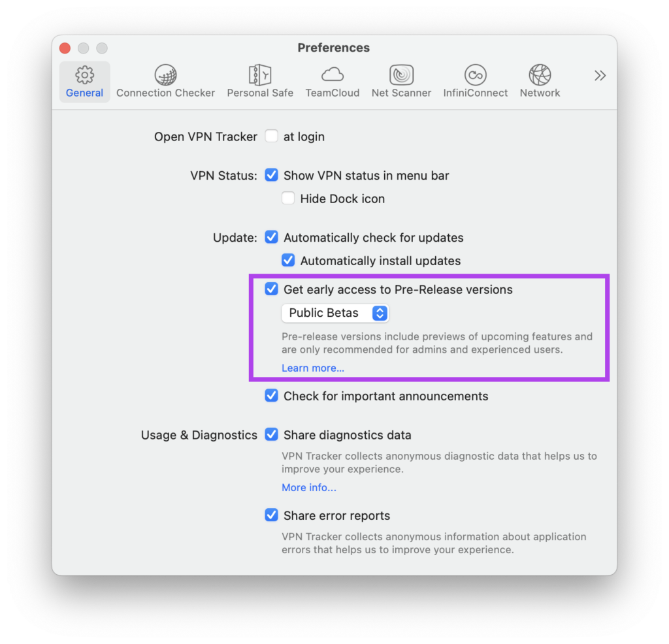Disable Show VPN status in menu bar
The image size is (669, 644).
click(x=271, y=175)
